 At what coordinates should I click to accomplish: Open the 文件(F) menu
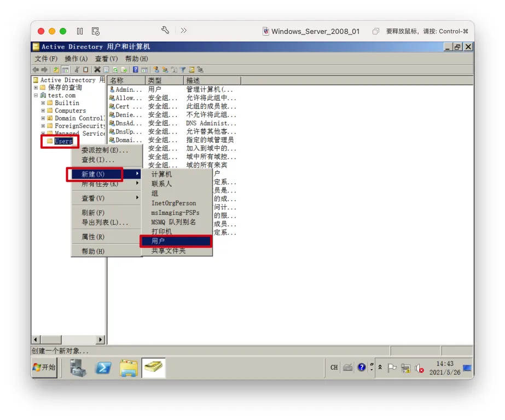coord(46,59)
